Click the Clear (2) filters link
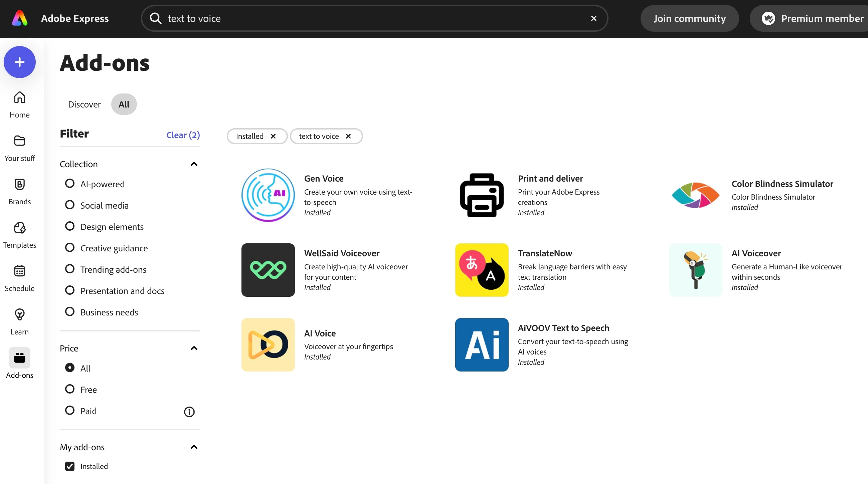The width and height of the screenshot is (868, 484). [x=183, y=135]
